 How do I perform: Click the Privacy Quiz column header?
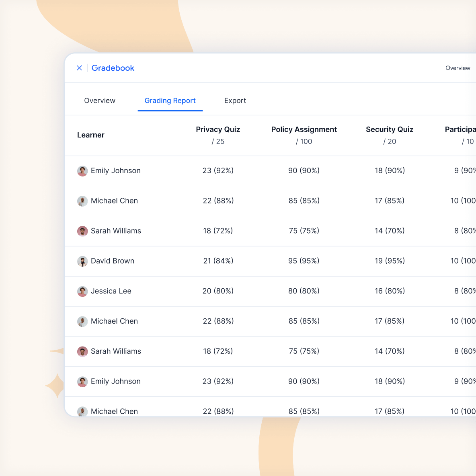(218, 129)
